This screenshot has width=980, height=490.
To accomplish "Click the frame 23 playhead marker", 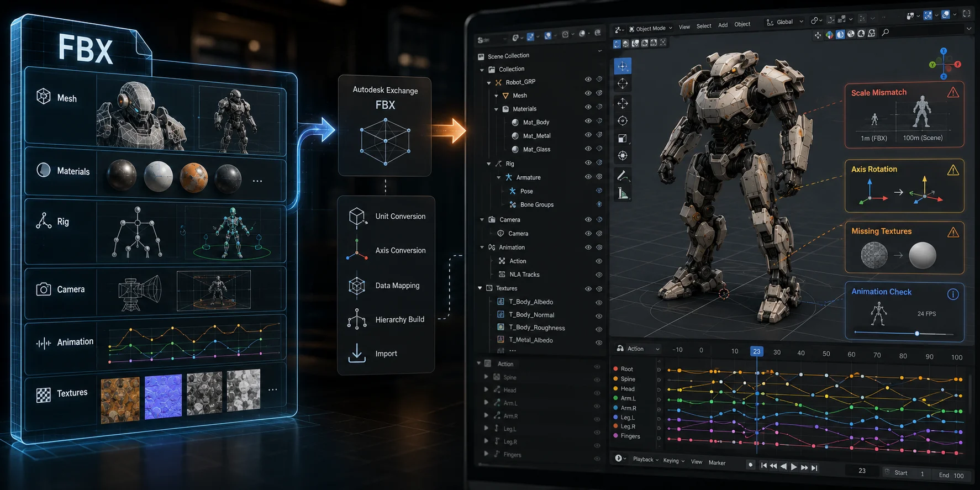I will [x=756, y=351].
